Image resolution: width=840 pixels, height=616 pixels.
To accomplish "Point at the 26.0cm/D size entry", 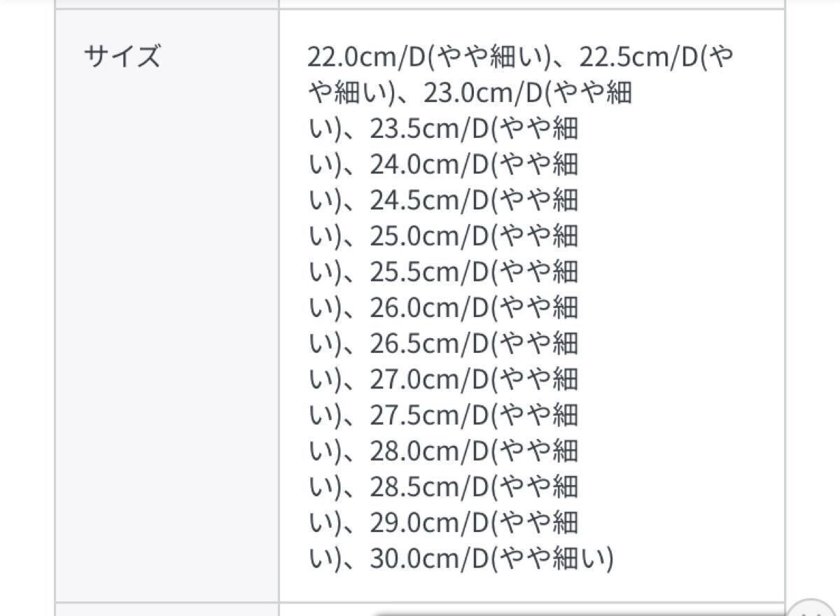I will click(x=428, y=308).
